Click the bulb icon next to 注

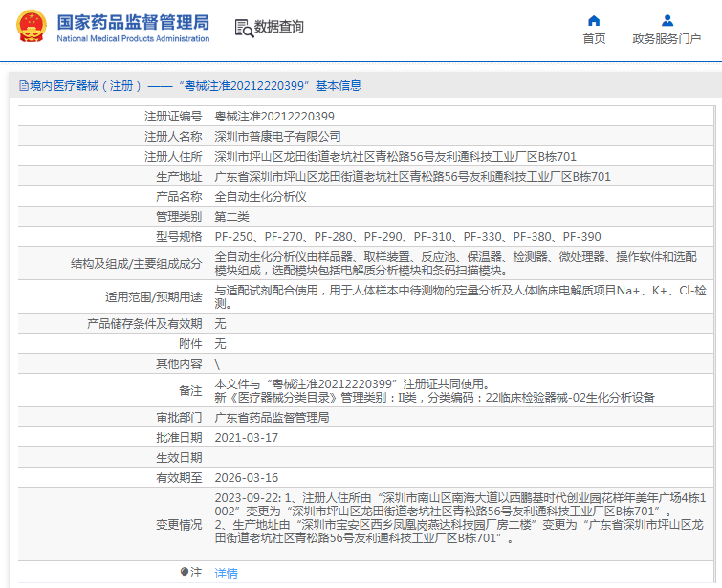(185, 573)
